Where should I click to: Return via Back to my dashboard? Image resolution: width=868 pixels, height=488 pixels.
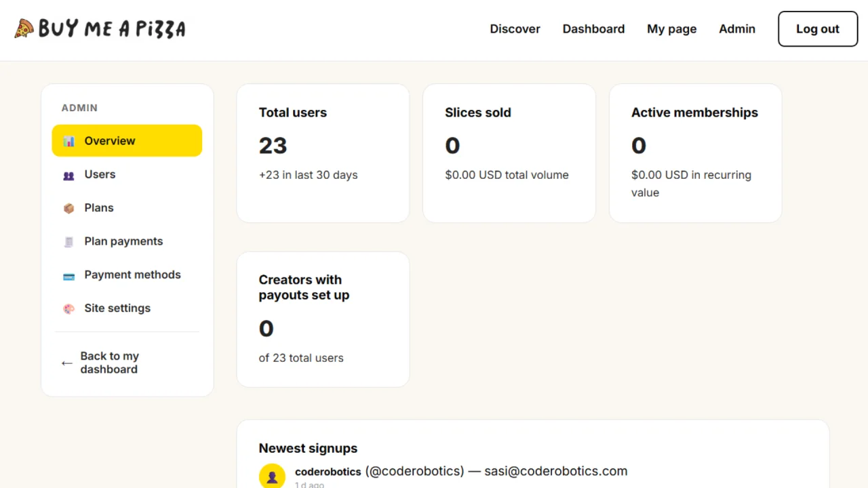127,363
